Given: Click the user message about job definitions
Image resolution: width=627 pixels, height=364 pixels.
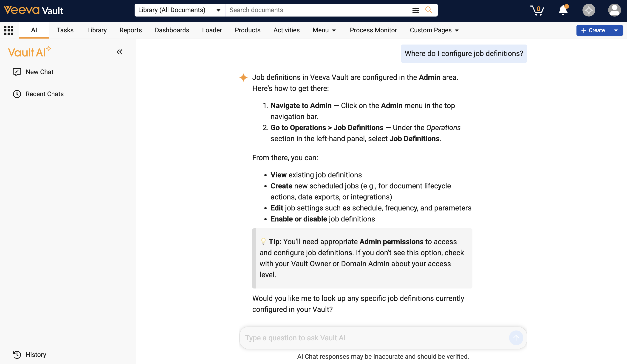Looking at the screenshot, I should click(x=464, y=53).
